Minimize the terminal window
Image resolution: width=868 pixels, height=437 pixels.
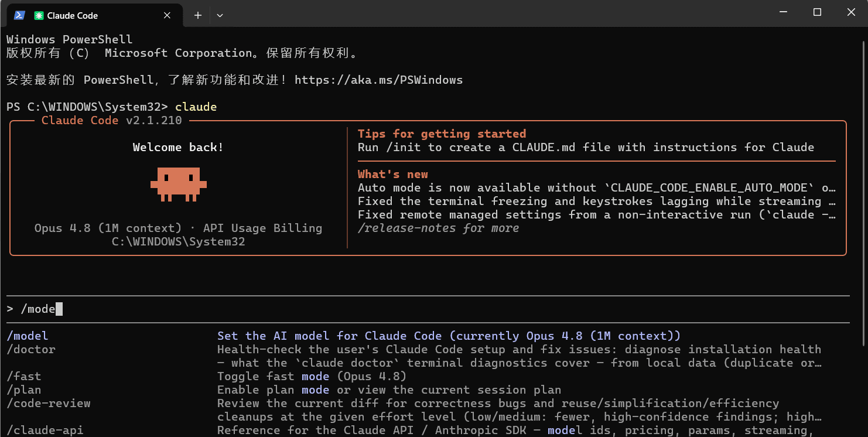pos(783,12)
